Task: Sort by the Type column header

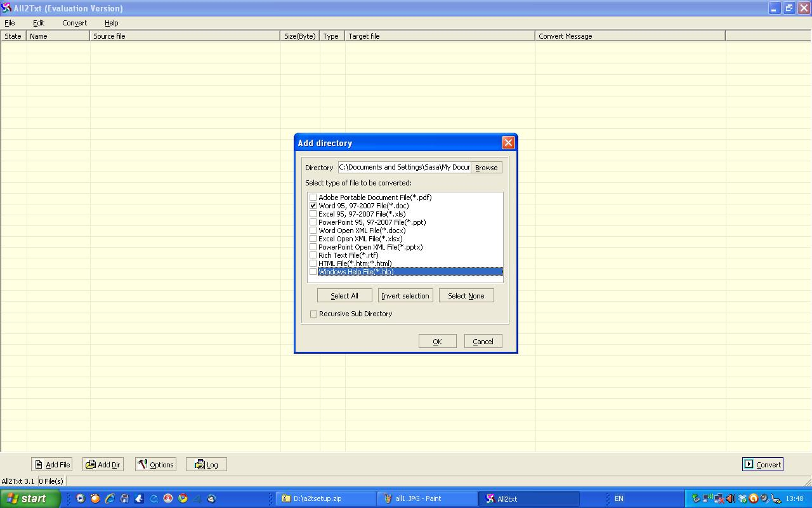Action: tap(332, 36)
